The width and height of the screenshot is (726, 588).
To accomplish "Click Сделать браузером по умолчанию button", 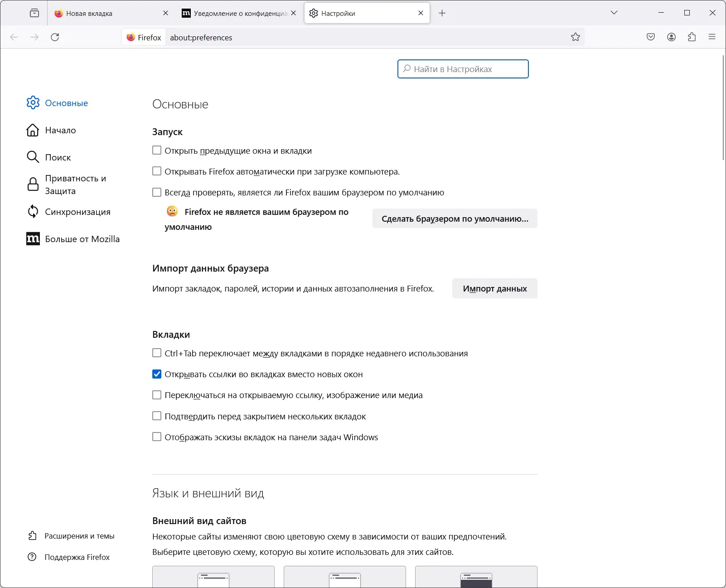I will pyautogui.click(x=455, y=219).
